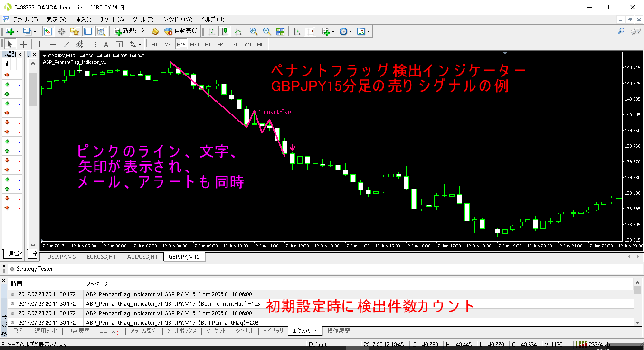Image resolution: width=644 pixels, height=350 pixels.
Task: Expand the new chart dropdown arrow
Action: pyautogui.click(x=17, y=31)
